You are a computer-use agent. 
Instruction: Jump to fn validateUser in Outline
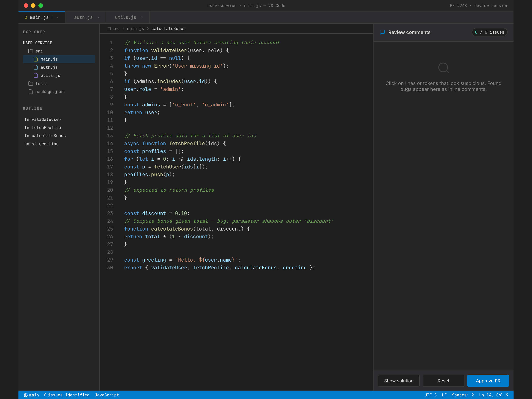click(x=42, y=119)
